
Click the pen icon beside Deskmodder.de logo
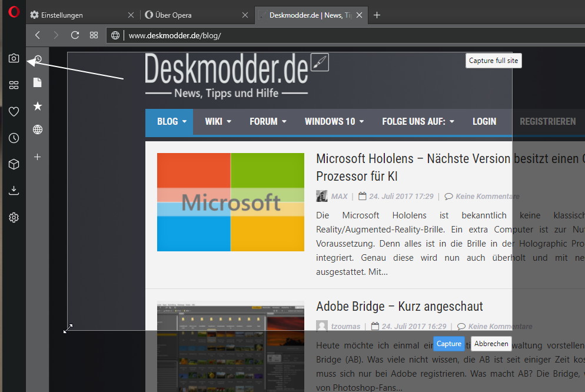click(320, 62)
